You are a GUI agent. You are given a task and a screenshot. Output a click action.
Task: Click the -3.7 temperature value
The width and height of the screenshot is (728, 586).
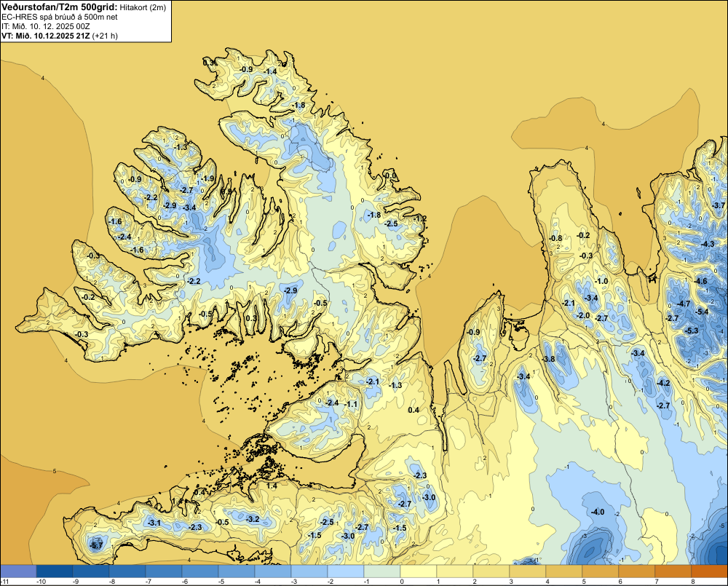(x=719, y=205)
